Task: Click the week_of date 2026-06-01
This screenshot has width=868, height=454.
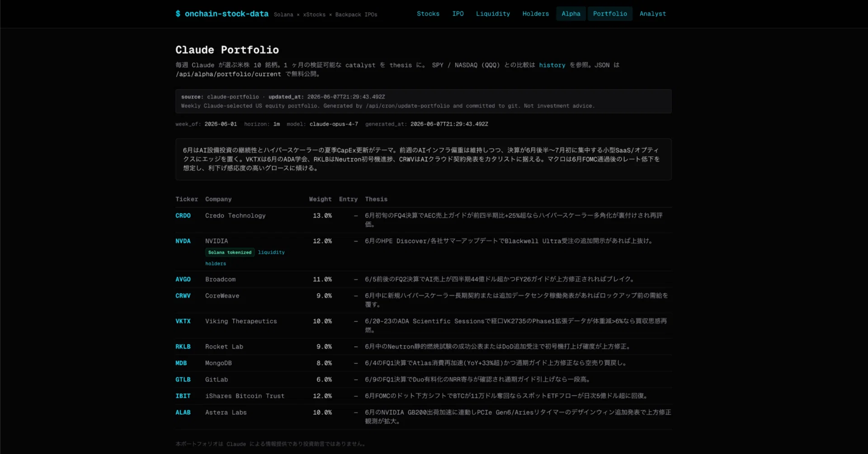Action: [221, 124]
